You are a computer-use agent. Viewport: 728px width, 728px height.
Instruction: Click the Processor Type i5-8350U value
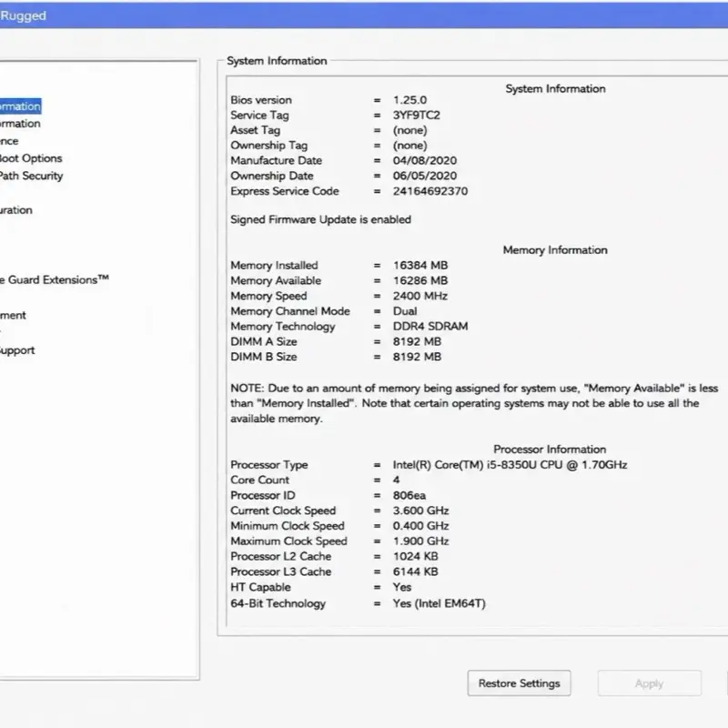pyautogui.click(x=510, y=465)
